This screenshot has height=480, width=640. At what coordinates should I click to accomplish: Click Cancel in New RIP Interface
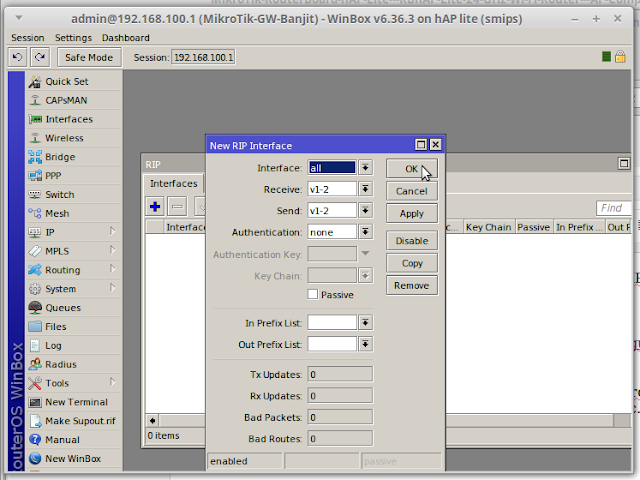pos(412,191)
